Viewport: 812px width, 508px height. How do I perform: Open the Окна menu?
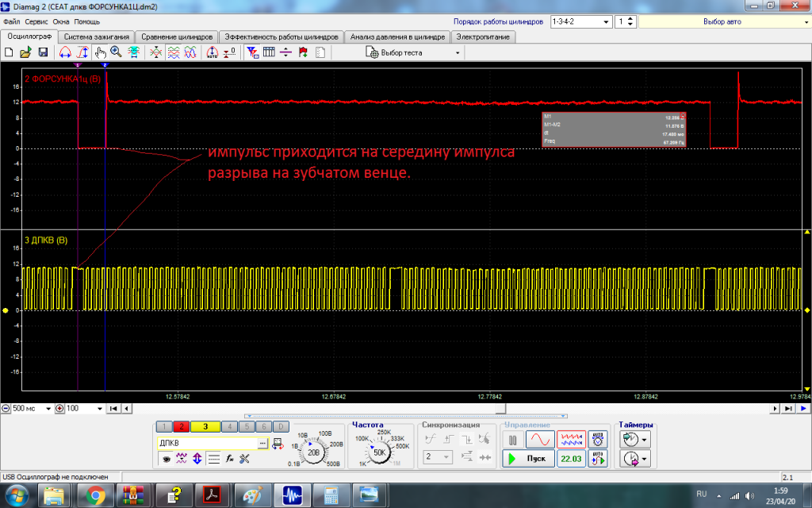[60, 21]
